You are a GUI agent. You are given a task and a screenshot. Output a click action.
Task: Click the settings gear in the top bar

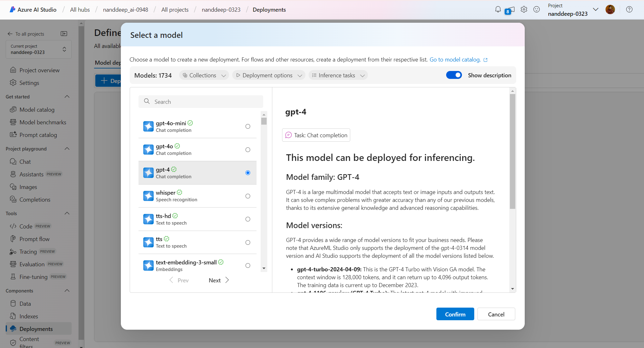pyautogui.click(x=524, y=9)
